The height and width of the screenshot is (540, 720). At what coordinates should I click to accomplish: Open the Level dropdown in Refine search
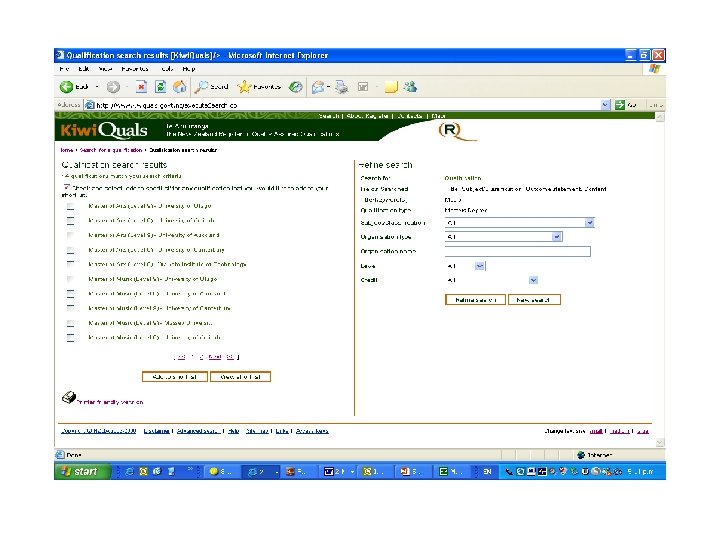point(479,266)
